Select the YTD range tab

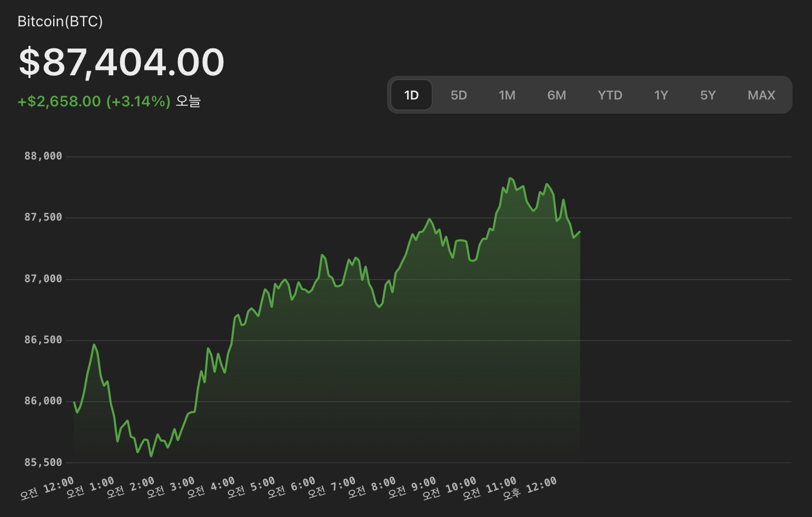click(610, 95)
